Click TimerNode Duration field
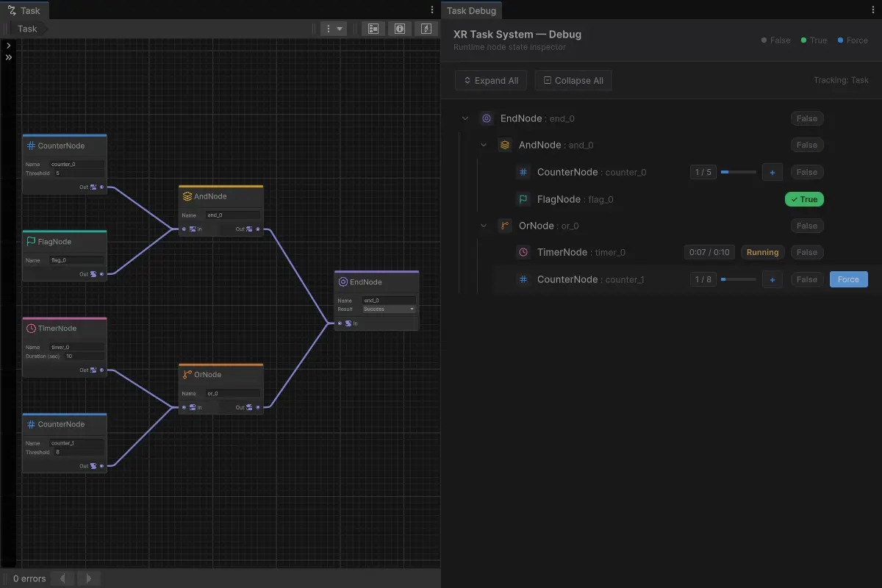 pos(83,356)
